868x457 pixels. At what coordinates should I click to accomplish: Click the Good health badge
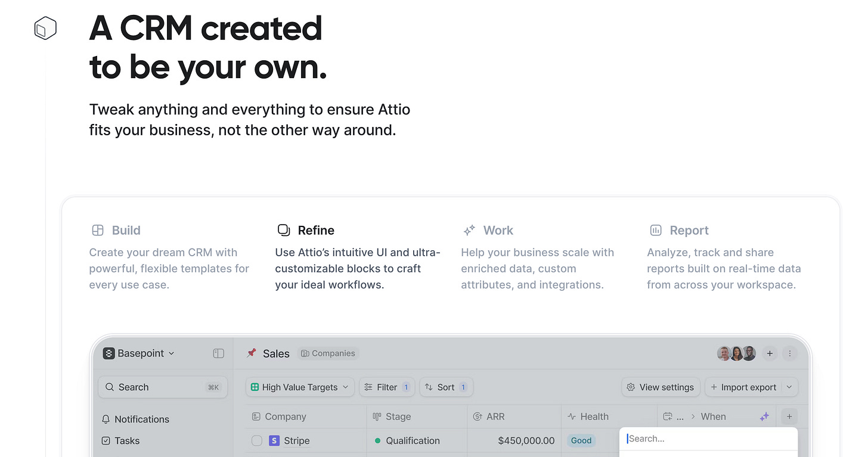[x=581, y=441]
